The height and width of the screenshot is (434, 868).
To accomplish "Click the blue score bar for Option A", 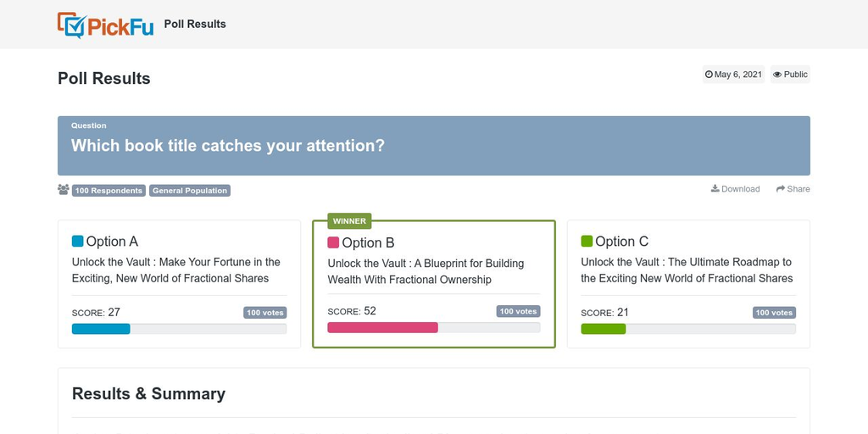I will tap(101, 329).
